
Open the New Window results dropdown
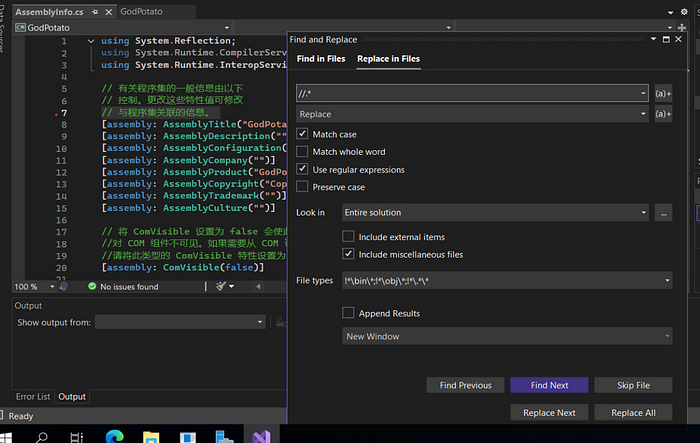507,336
